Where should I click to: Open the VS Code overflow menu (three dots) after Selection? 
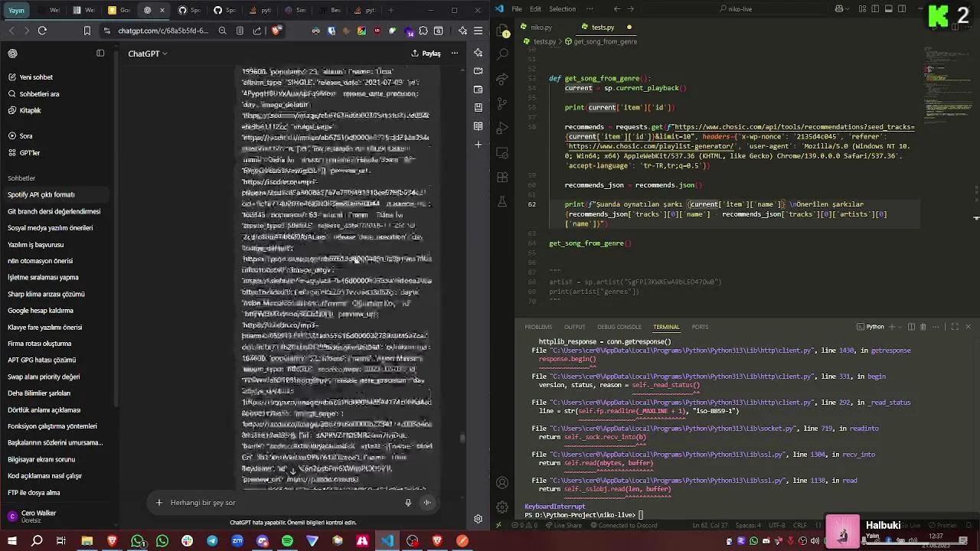click(590, 9)
